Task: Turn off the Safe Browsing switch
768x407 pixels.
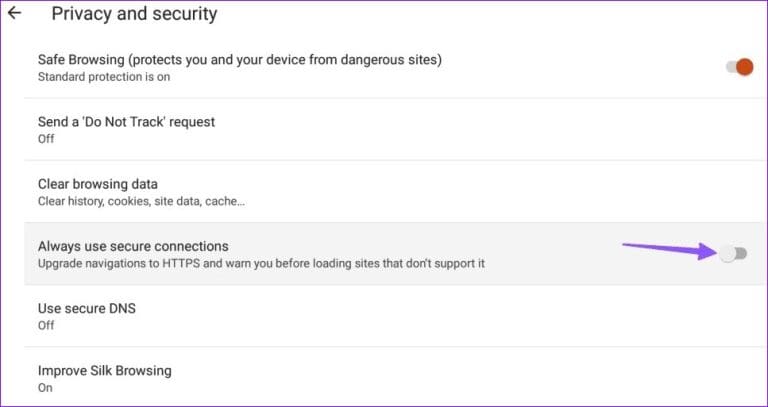Action: (738, 67)
